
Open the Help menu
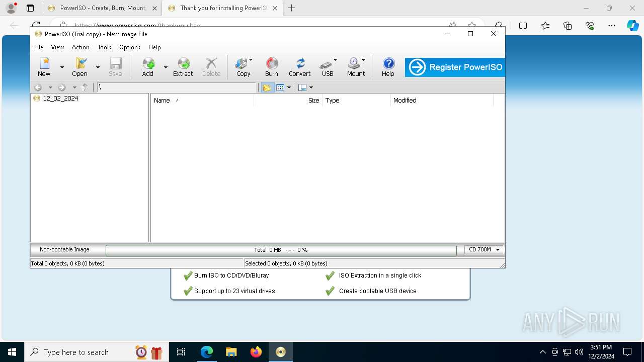click(x=154, y=47)
